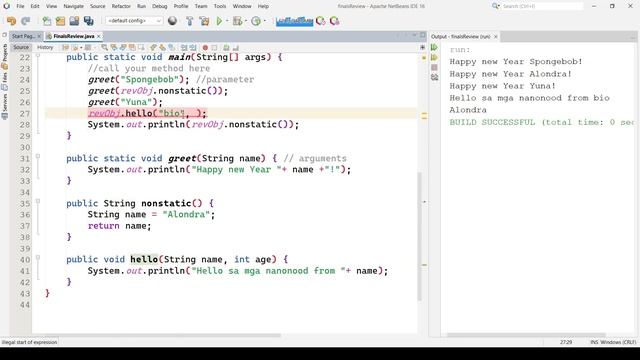Click the last pink circular icon in main toolbar
Screen dimensions: 640x360
[334, 21]
